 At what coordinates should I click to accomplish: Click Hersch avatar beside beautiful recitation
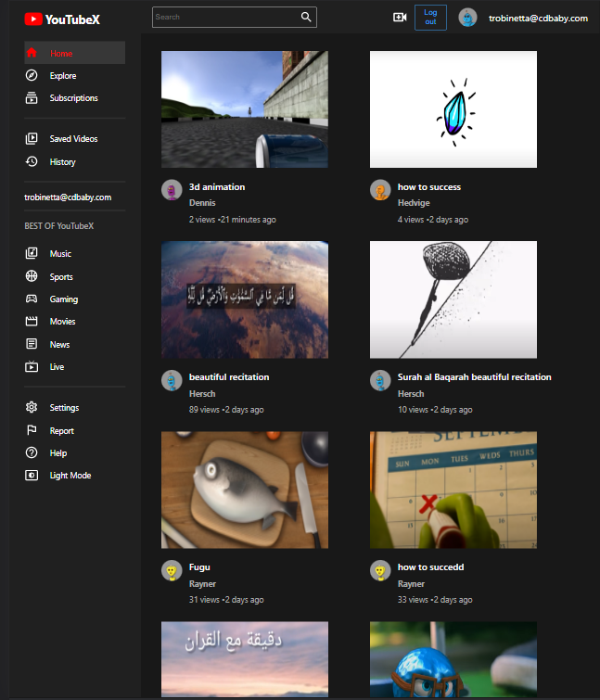click(x=172, y=380)
